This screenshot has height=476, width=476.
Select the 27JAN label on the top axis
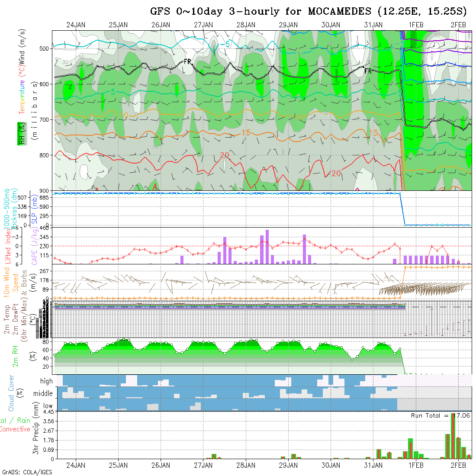coord(203,25)
